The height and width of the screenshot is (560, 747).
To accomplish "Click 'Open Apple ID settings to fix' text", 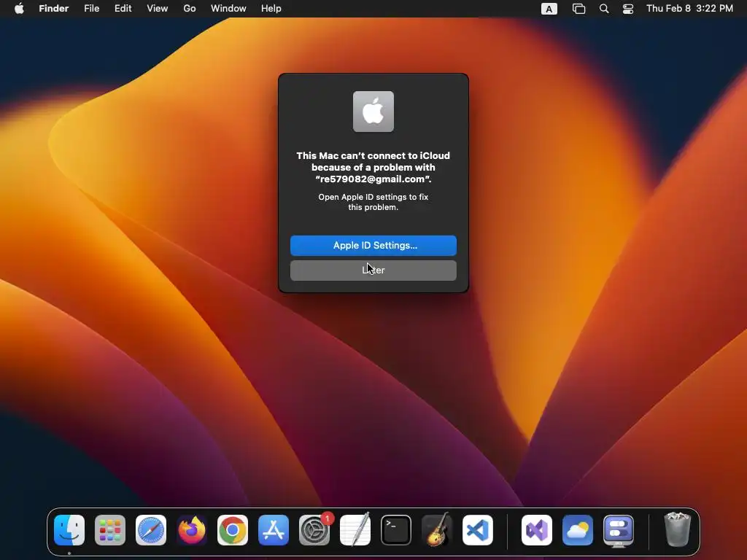I will click(373, 197).
